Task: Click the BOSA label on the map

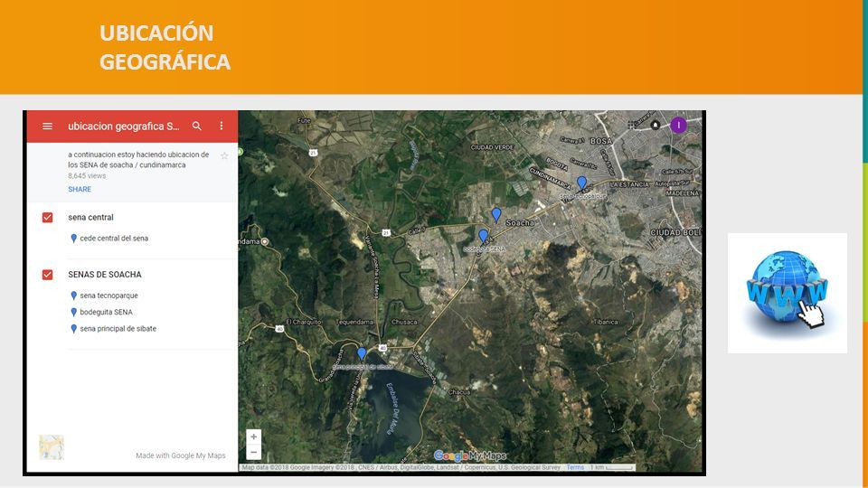Action: (x=601, y=141)
